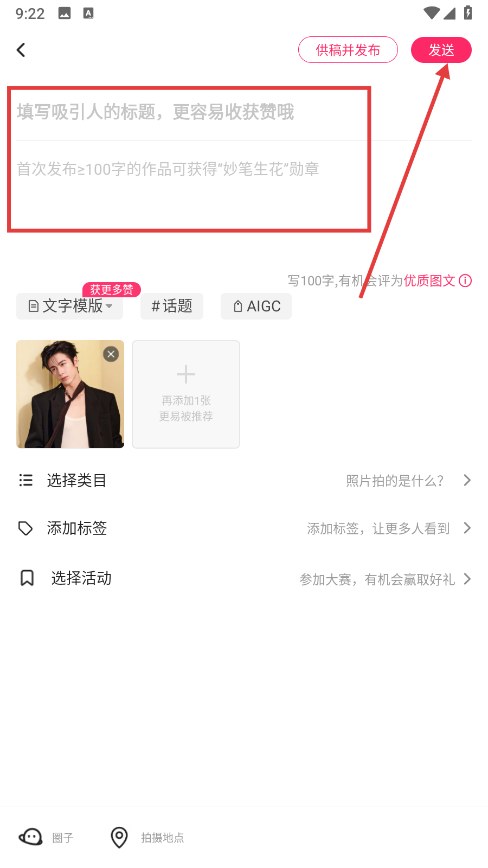Expand 添加标签 chevron arrow
The image size is (488, 868).
467,528
